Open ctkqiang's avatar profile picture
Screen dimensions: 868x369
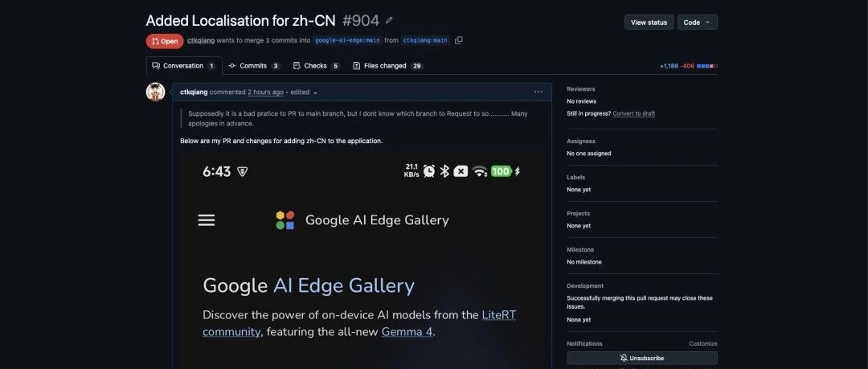click(x=156, y=92)
